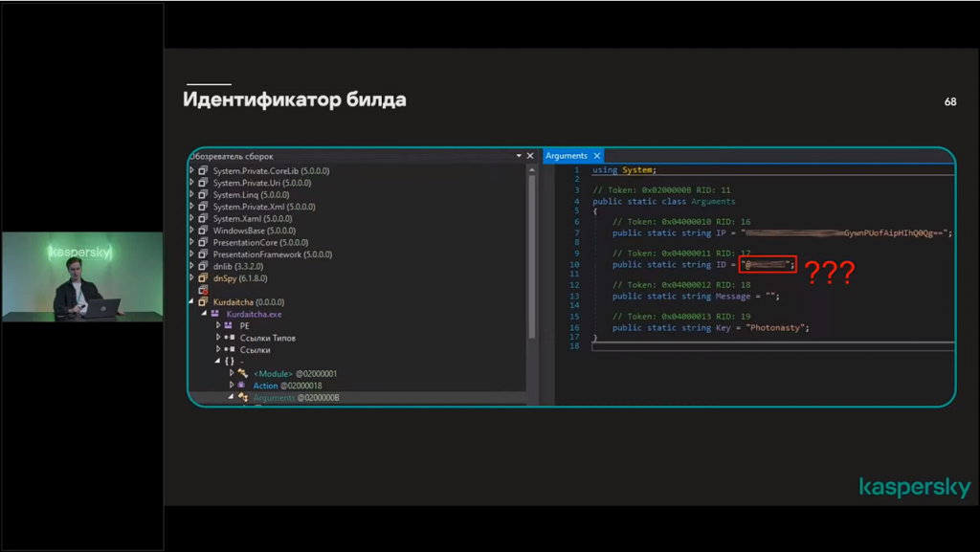Click the Kurdaitcha assembly icon
Image resolution: width=980 pixels, height=552 pixels.
pos(203,301)
